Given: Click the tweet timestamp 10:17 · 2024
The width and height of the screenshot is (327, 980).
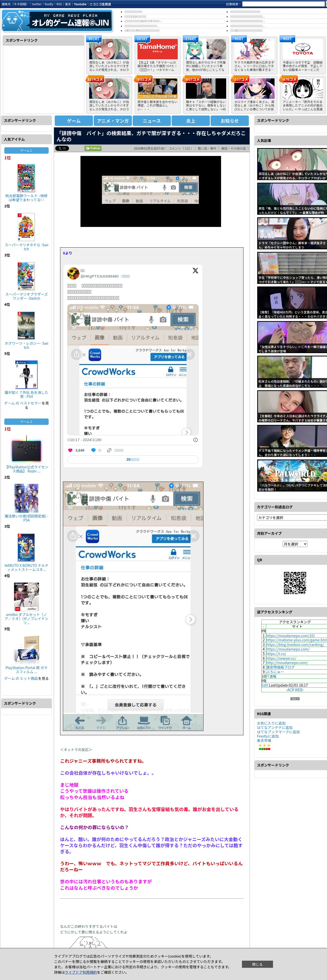Looking at the screenshot, I should 85,440.
